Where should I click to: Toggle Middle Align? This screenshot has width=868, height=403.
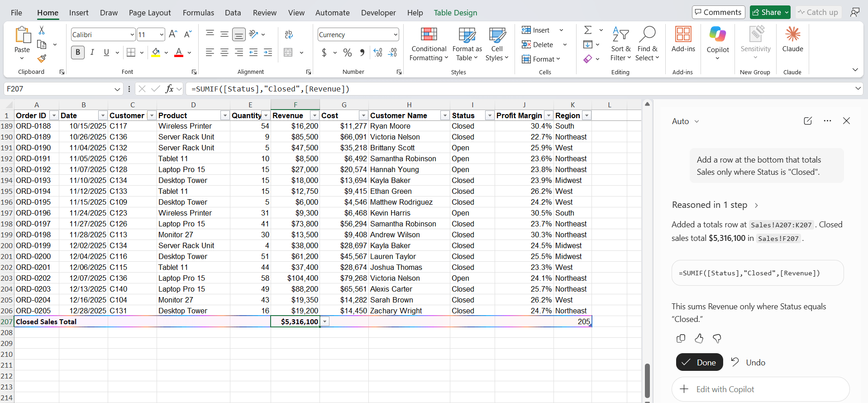(224, 34)
